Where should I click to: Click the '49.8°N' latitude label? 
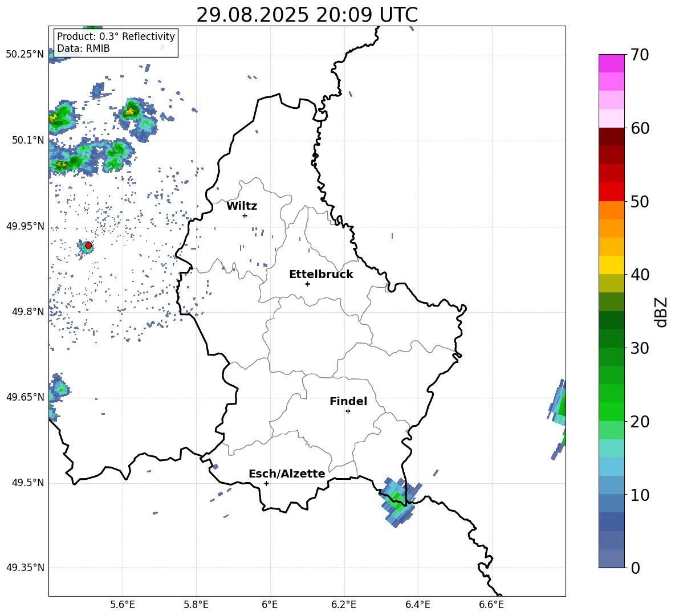[x=27, y=312]
